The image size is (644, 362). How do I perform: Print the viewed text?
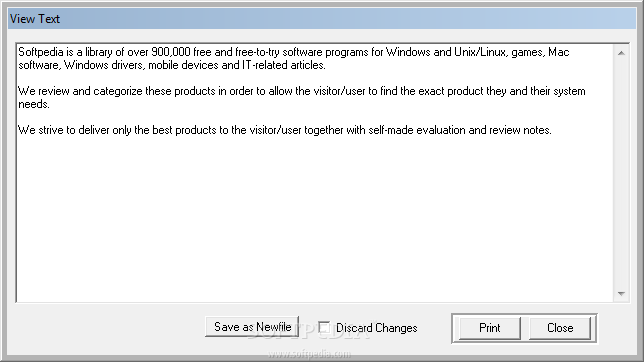490,328
